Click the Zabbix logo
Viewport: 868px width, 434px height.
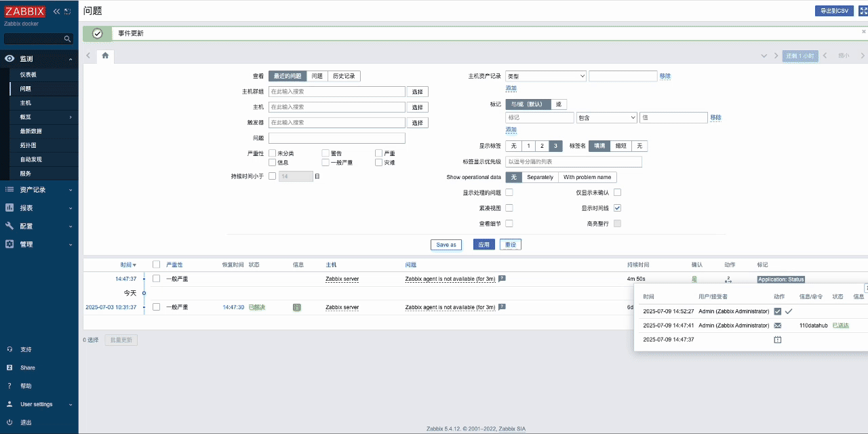tap(25, 12)
